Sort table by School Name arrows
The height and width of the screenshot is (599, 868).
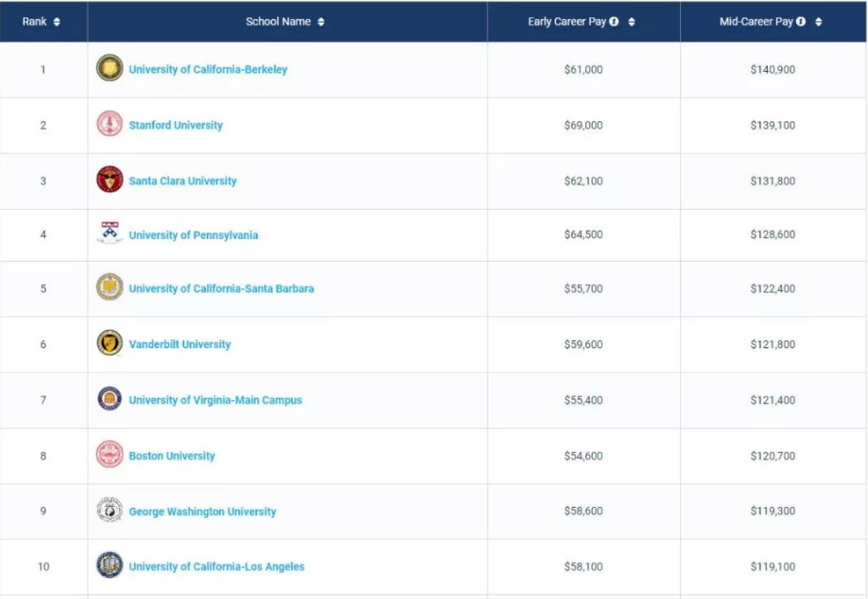[321, 22]
